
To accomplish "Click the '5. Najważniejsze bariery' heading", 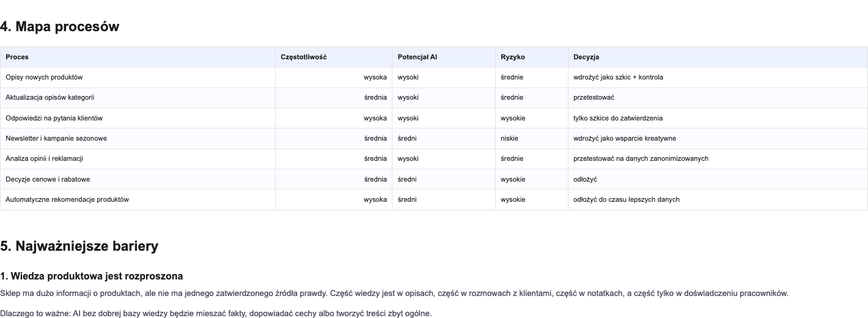I will click(x=79, y=246).
